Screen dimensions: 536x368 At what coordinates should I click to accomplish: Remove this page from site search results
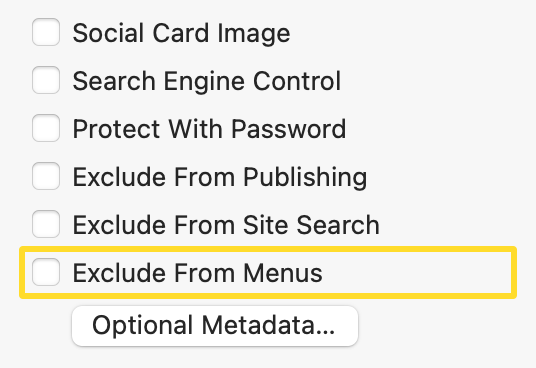46,224
